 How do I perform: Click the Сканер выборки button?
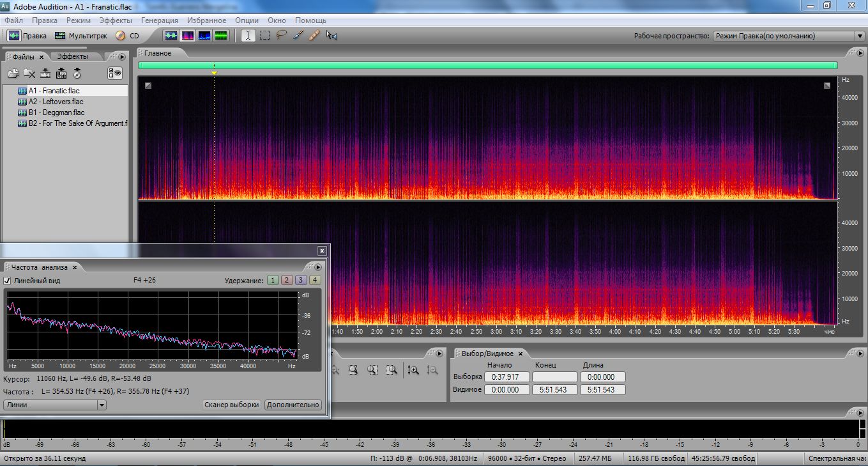[x=231, y=405]
